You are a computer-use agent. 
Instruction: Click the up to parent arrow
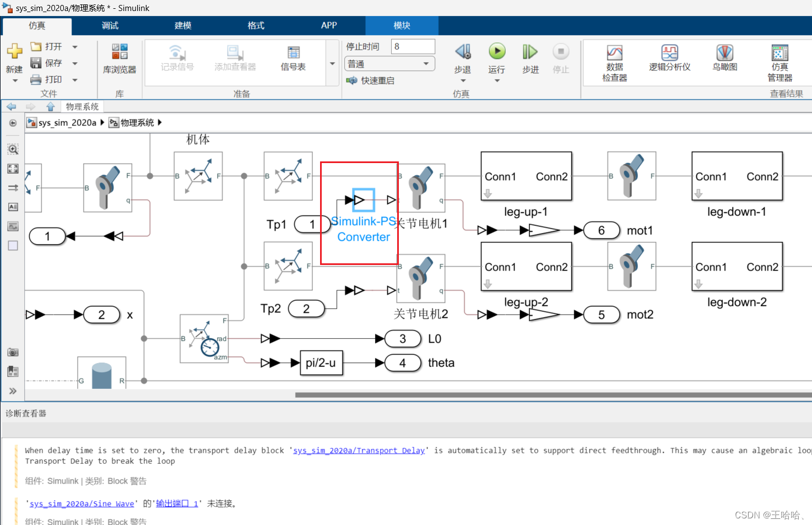[50, 106]
